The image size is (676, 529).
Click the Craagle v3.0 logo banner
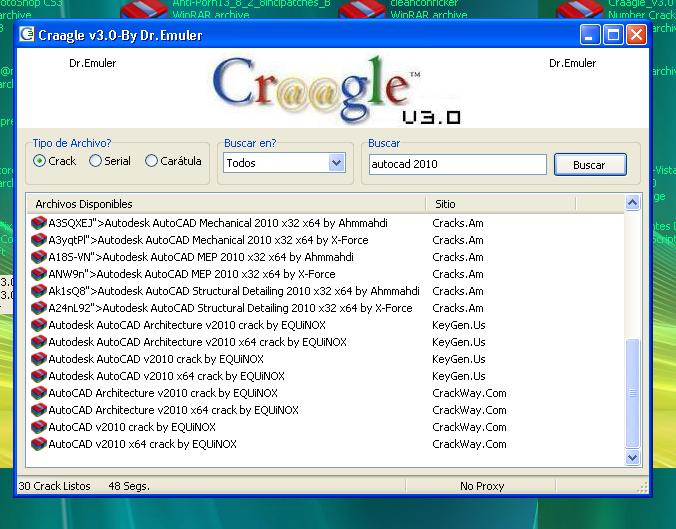[336, 89]
